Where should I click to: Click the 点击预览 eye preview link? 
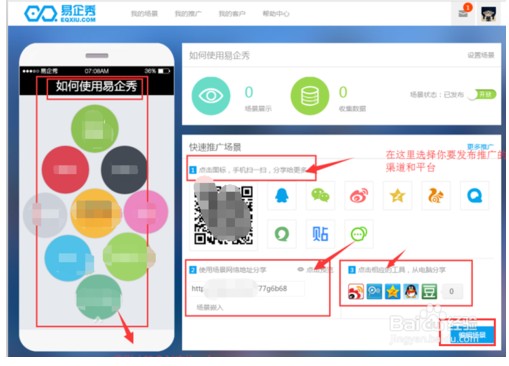pyautogui.click(x=315, y=270)
